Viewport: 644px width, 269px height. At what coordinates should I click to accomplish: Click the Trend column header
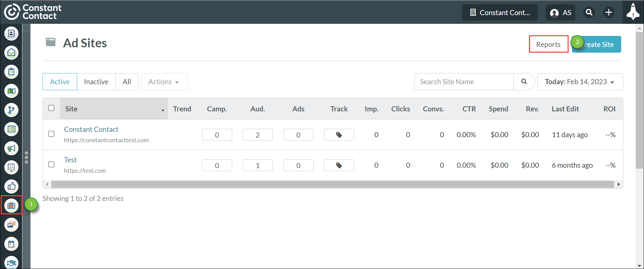point(182,109)
